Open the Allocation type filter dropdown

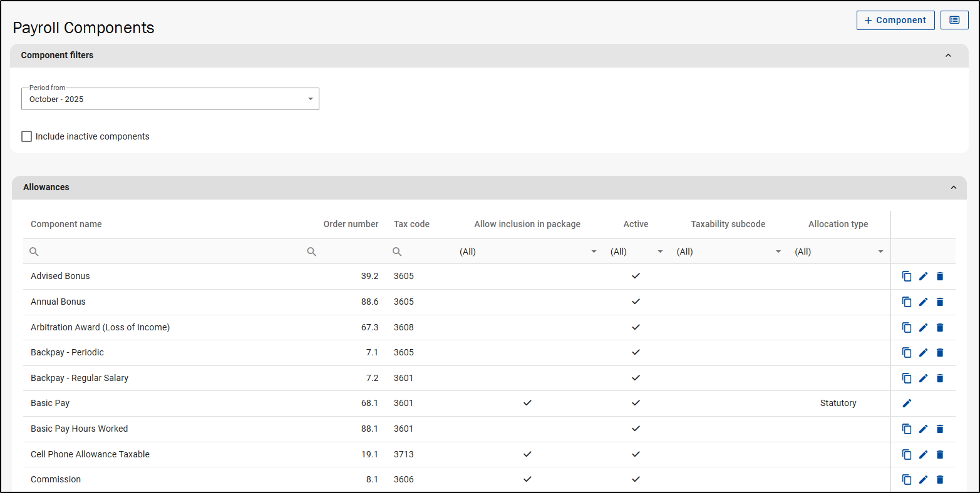click(838, 252)
